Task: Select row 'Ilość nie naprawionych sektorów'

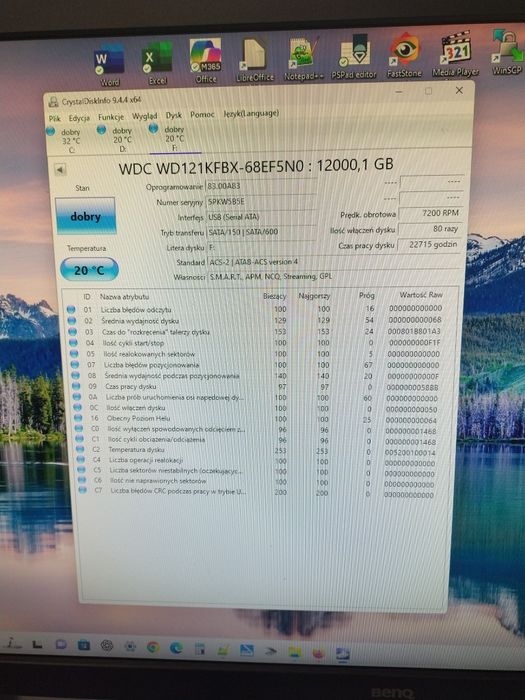Action: [261, 481]
